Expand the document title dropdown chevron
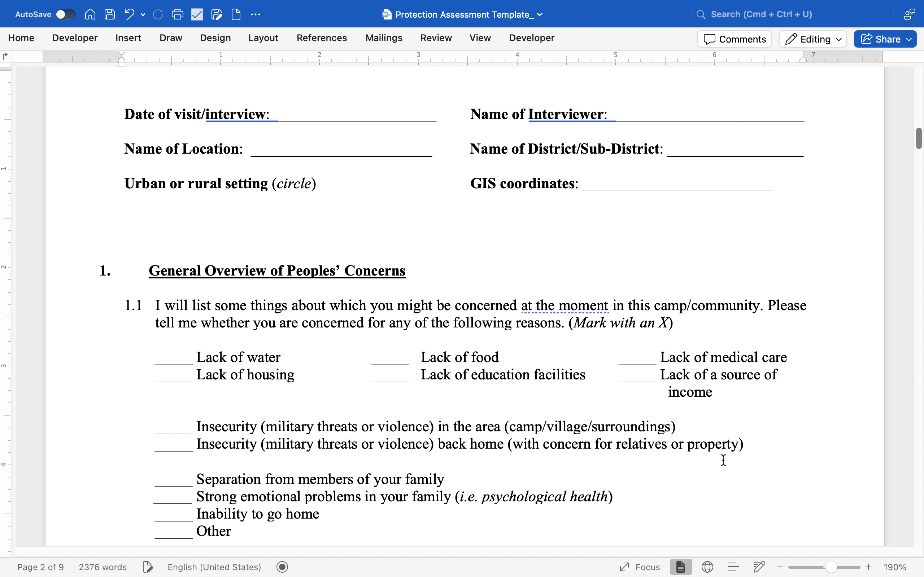 pos(540,14)
